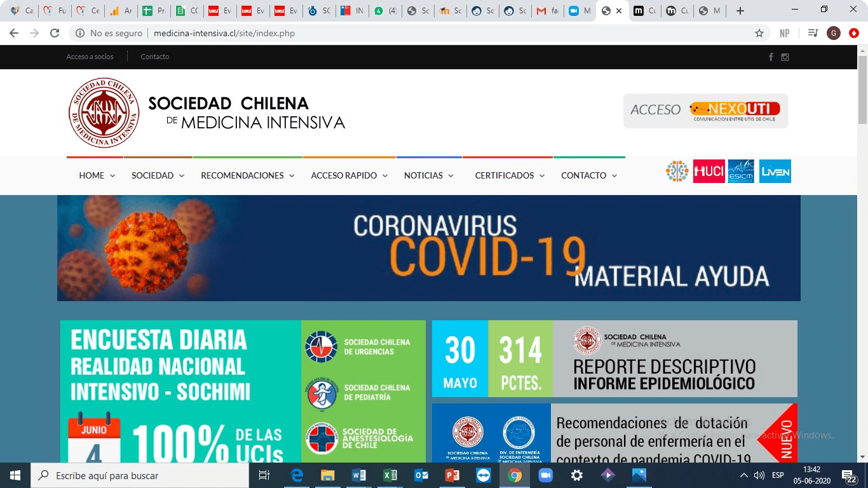The width and height of the screenshot is (868, 488).
Task: Switch to the Zoom browser tab
Action: pyautogui.click(x=580, y=11)
